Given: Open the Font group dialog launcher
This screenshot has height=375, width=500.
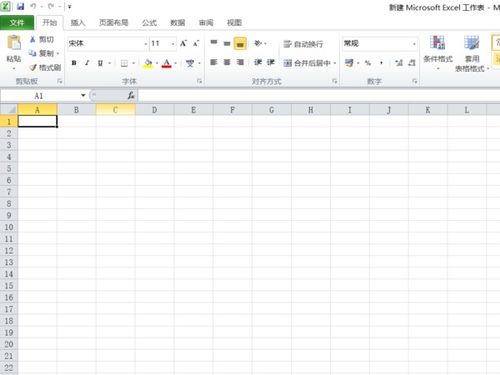Looking at the screenshot, I should (x=199, y=81).
